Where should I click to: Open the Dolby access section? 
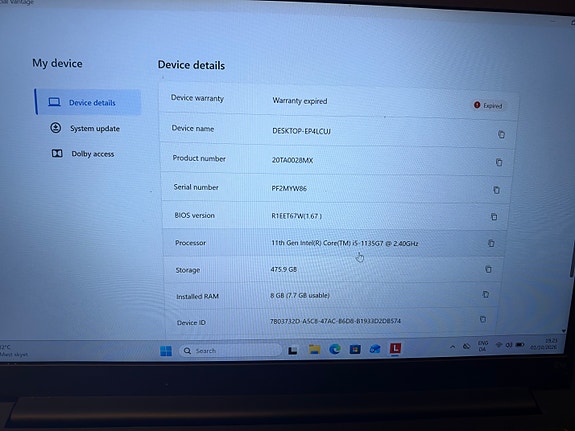(83, 154)
